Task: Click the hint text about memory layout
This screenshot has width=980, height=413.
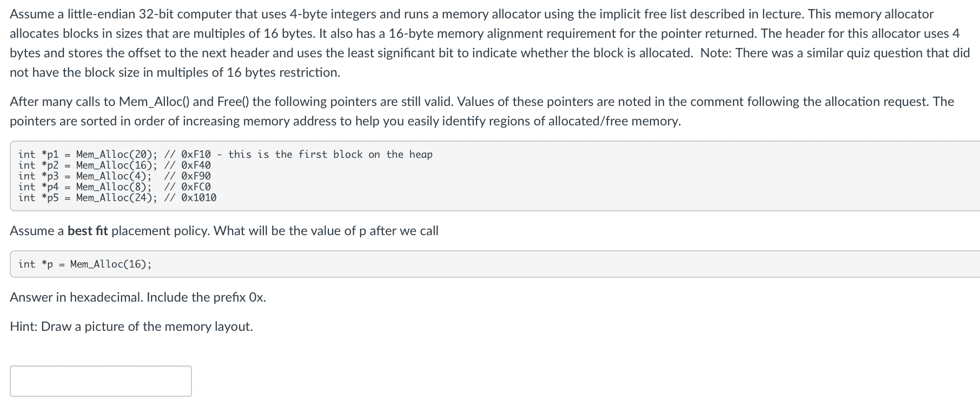Action: pyautogui.click(x=131, y=326)
